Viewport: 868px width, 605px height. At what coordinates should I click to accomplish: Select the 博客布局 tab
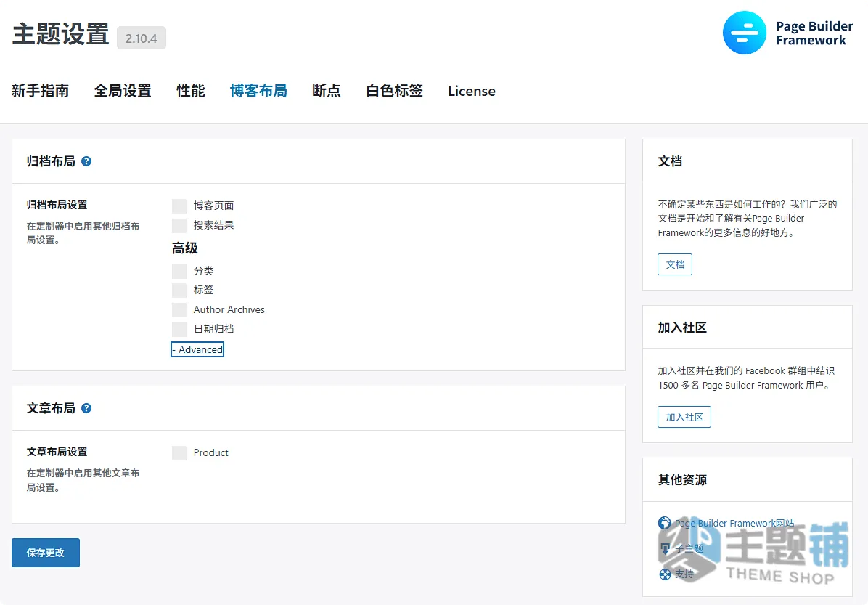pos(258,91)
